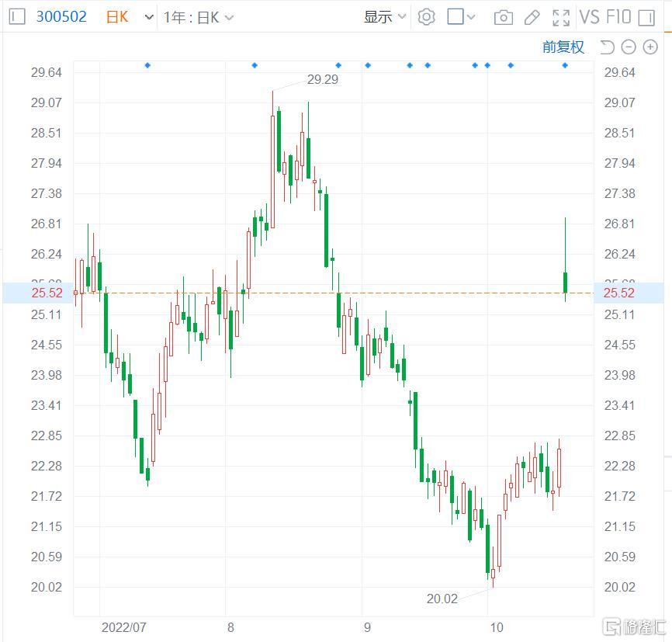This screenshot has width=672, height=642.
Task: Click the 20.02 low price annotation
Action: [x=442, y=599]
